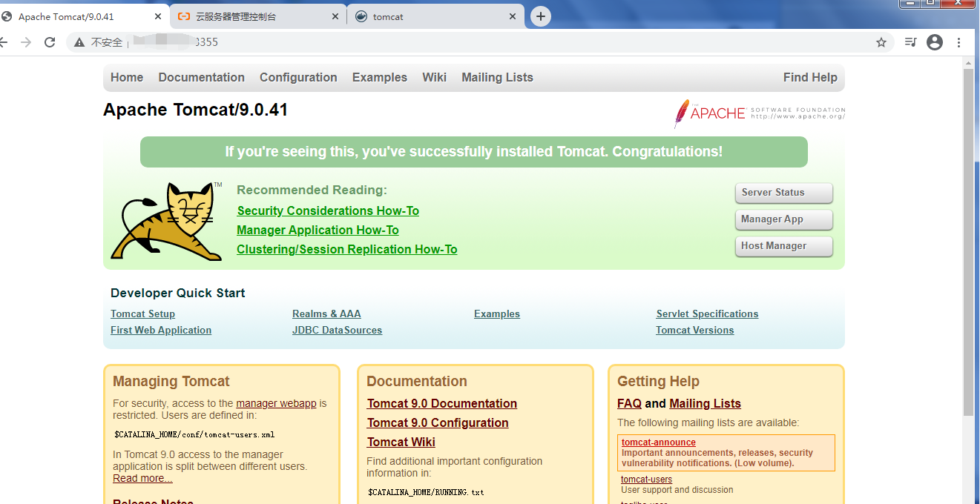This screenshot has height=504, width=980.
Task: Click the Apache Tomcat/9.0.41 heading
Action: click(195, 110)
